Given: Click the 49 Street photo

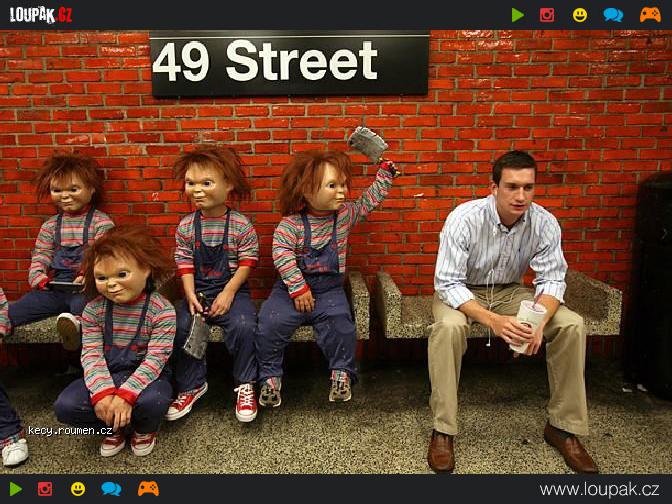Looking at the screenshot, I should 336,252.
